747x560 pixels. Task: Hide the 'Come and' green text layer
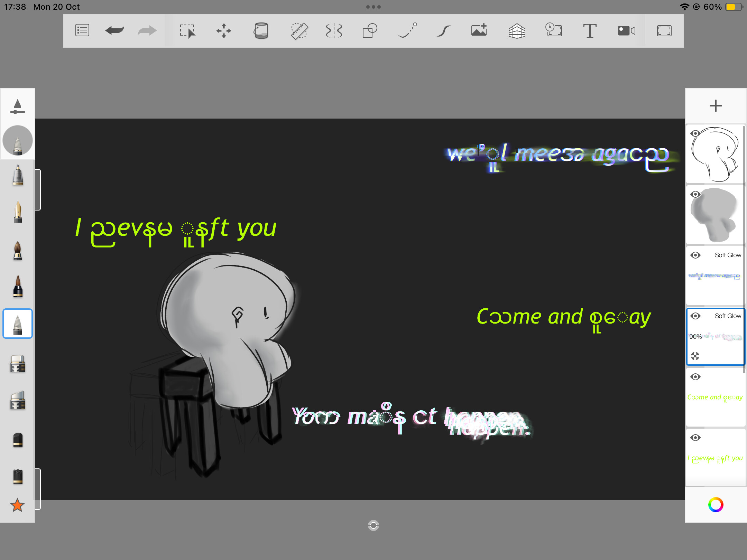pos(695,377)
